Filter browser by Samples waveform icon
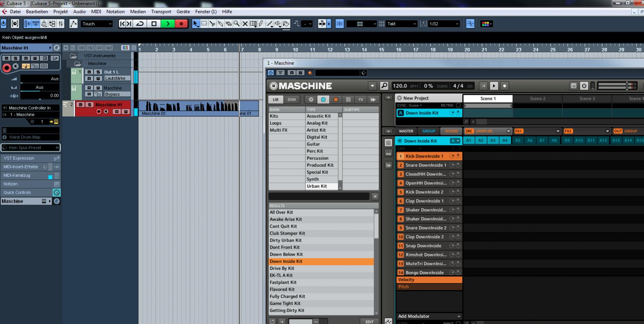The image size is (644, 324). coord(373,99)
